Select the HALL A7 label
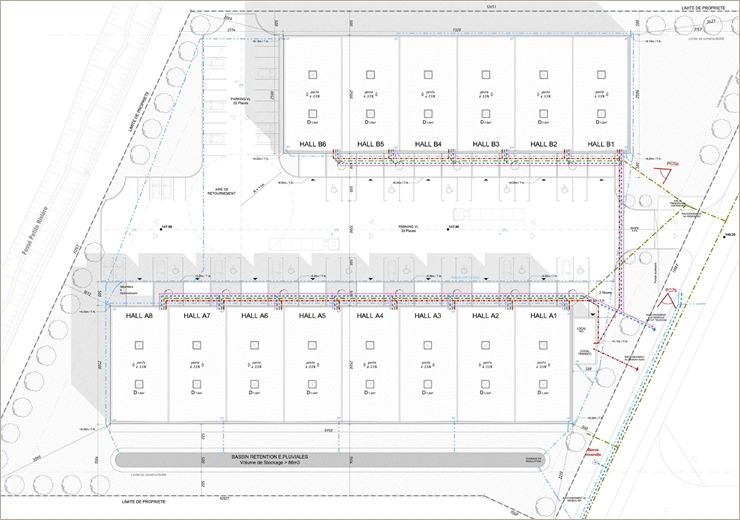 click(x=197, y=316)
